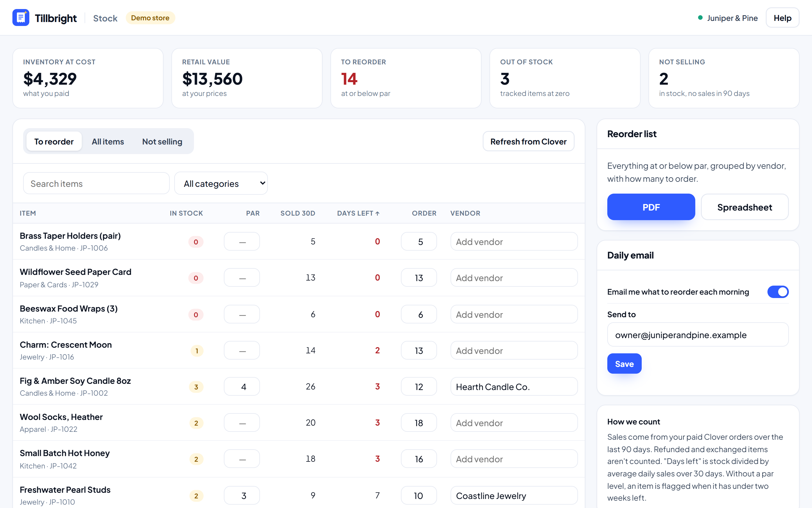The width and height of the screenshot is (812, 508).
Task: Click the Out of Stock summary card
Action: point(565,78)
